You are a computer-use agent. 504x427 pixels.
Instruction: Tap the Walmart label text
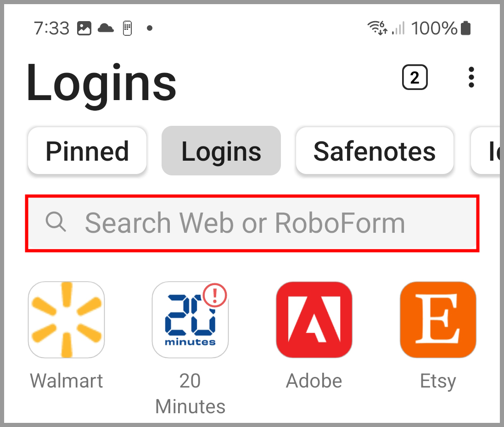[67, 381]
